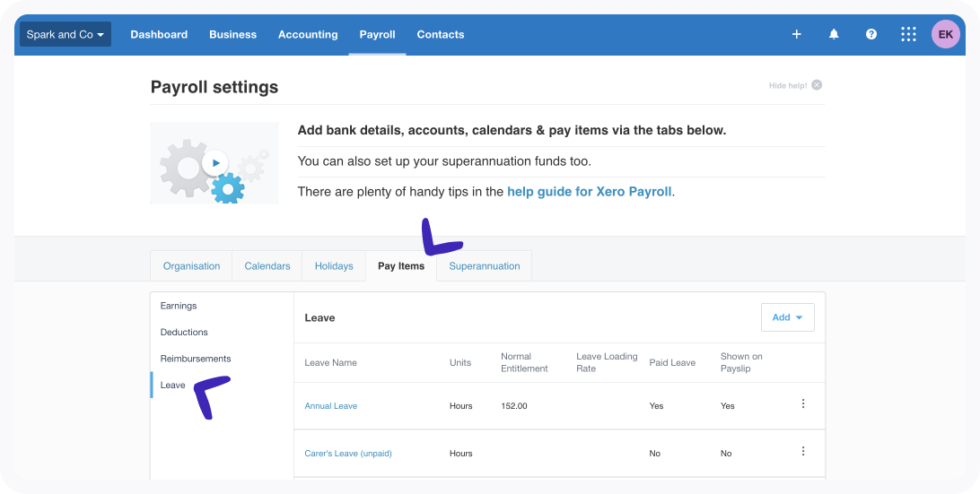Click the Hide help! text

coord(788,85)
